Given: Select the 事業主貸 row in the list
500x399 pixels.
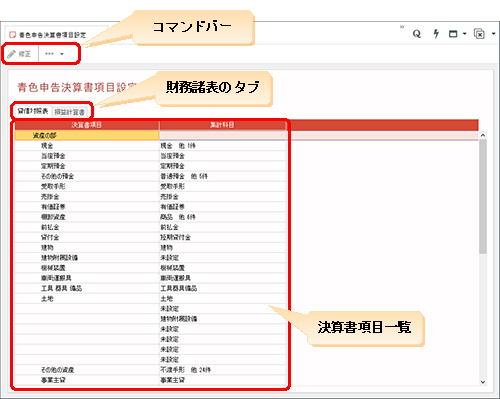Looking at the screenshot, I should 150,380.
